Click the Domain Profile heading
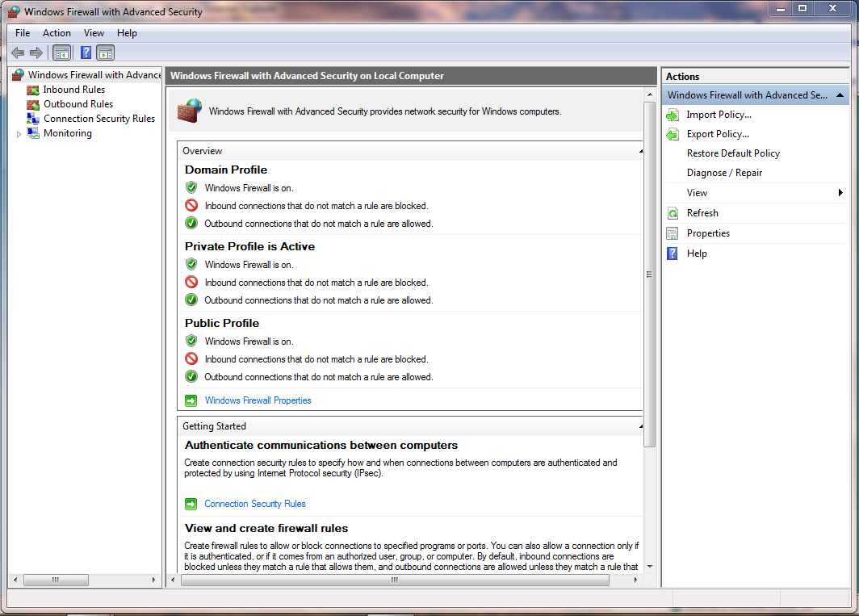This screenshot has width=859, height=616. coord(226,170)
